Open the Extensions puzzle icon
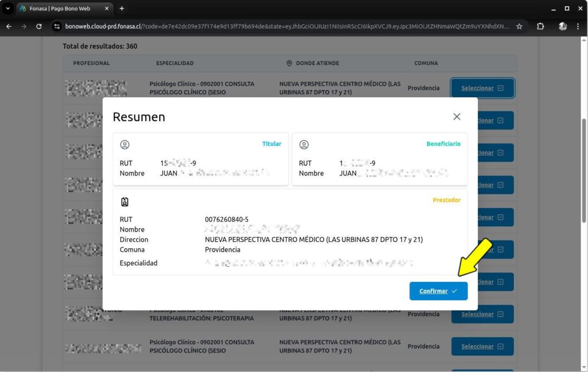 540,26
